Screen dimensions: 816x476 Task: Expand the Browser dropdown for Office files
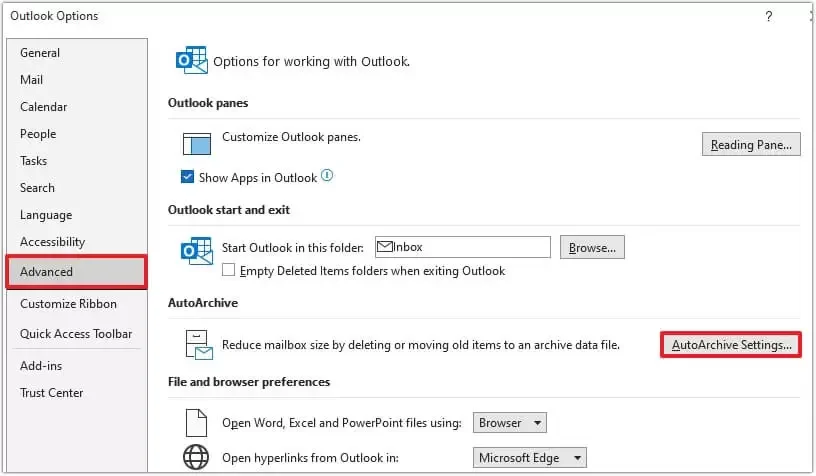tap(510, 423)
